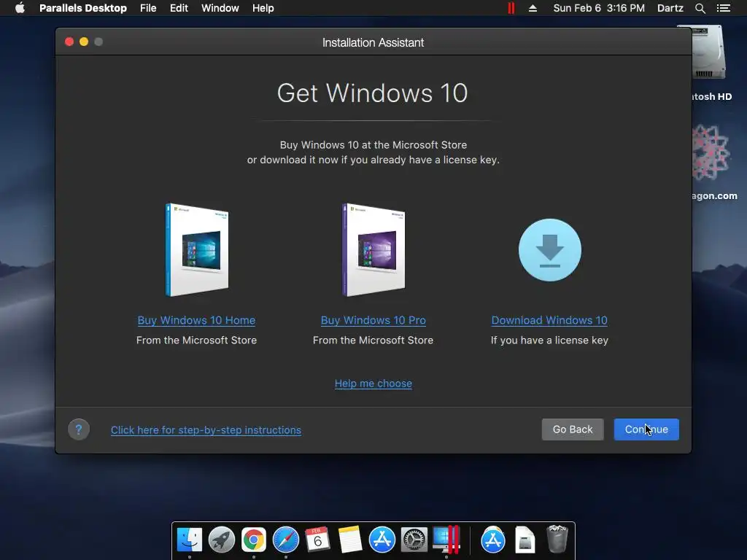
Task: Minimize the Installation Assistant window
Action: click(84, 42)
